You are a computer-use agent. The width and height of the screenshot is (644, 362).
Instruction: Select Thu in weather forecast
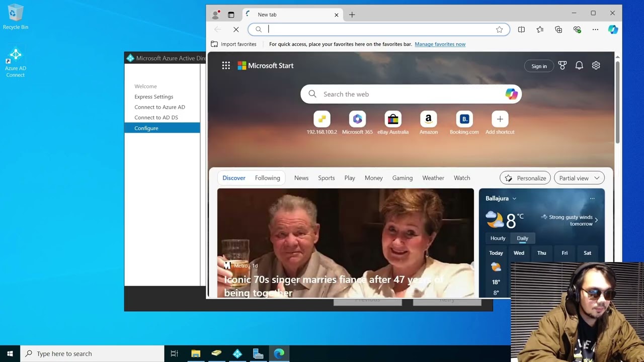541,253
